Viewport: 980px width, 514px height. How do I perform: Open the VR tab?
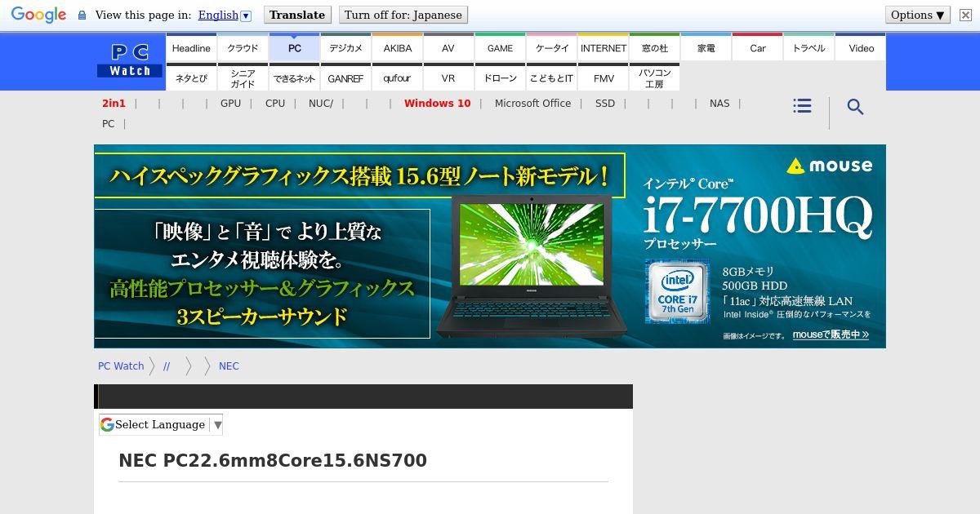448,78
